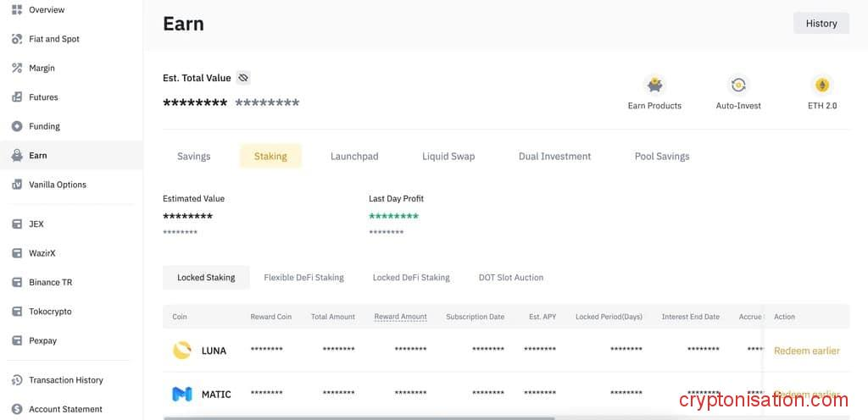Open Transaction History in sidebar
Viewport: 868px width, 420px height.
(65, 380)
